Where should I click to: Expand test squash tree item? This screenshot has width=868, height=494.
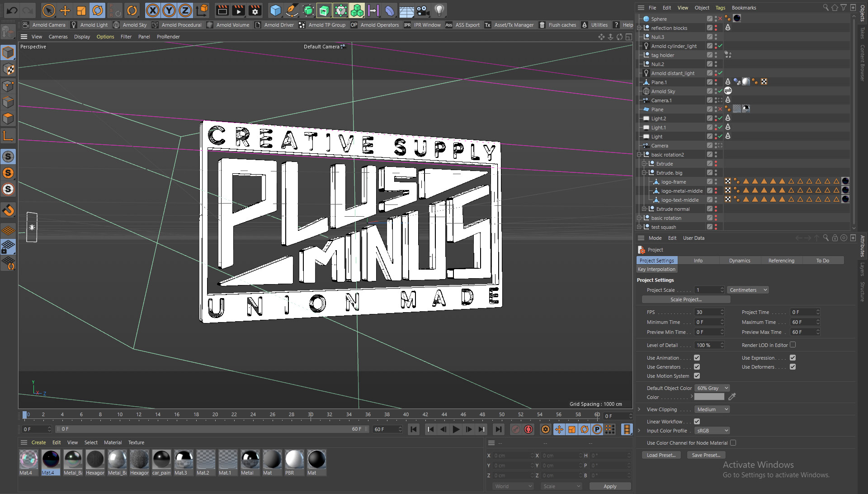click(639, 227)
